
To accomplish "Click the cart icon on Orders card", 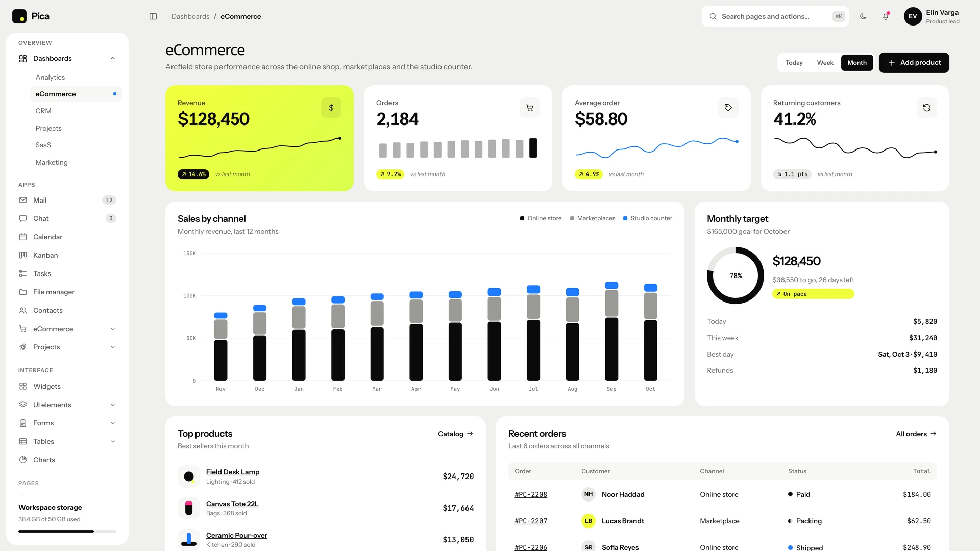I will point(530,108).
